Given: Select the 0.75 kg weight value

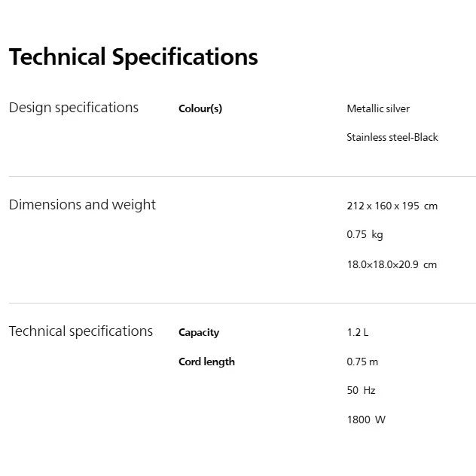Looking at the screenshot, I should tap(365, 235).
